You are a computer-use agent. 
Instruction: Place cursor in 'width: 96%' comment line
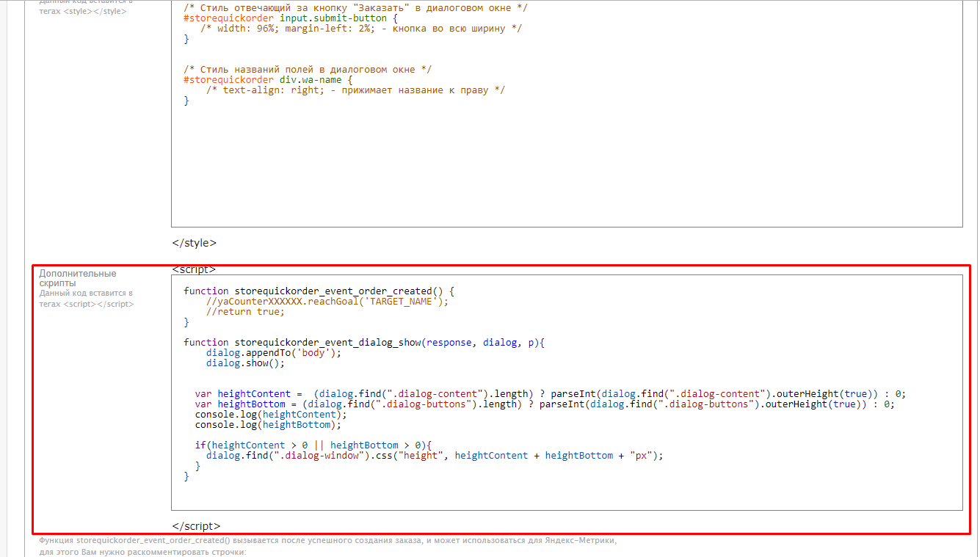tap(360, 29)
